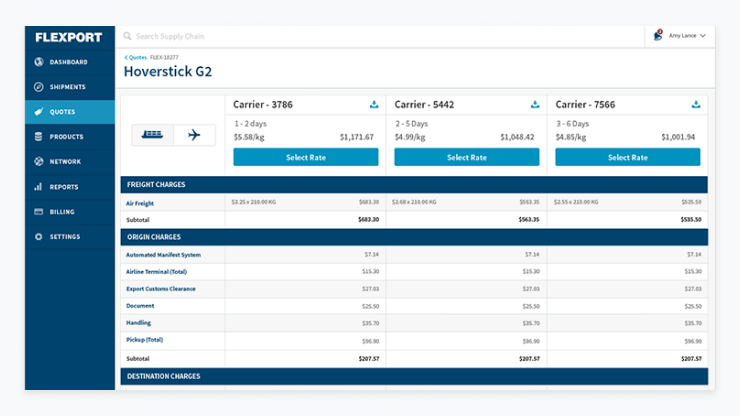Image resolution: width=740 pixels, height=416 pixels.
Task: Switch to ocean freight ship mode
Action: pos(152,135)
